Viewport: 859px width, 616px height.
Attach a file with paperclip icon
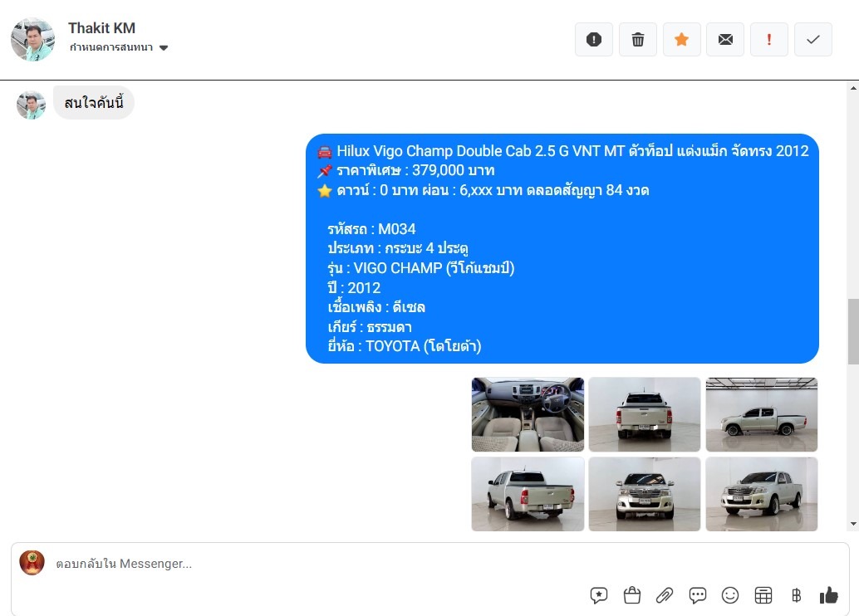[x=665, y=595]
